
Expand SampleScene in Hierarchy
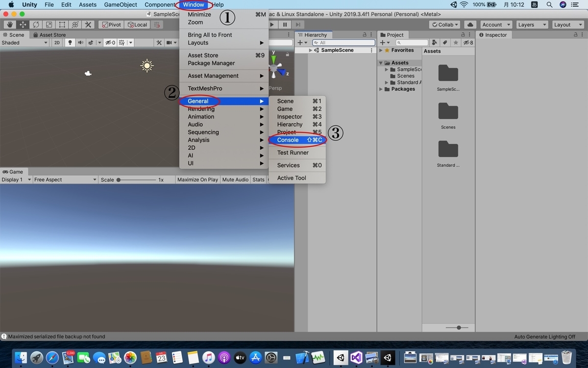tap(311, 50)
